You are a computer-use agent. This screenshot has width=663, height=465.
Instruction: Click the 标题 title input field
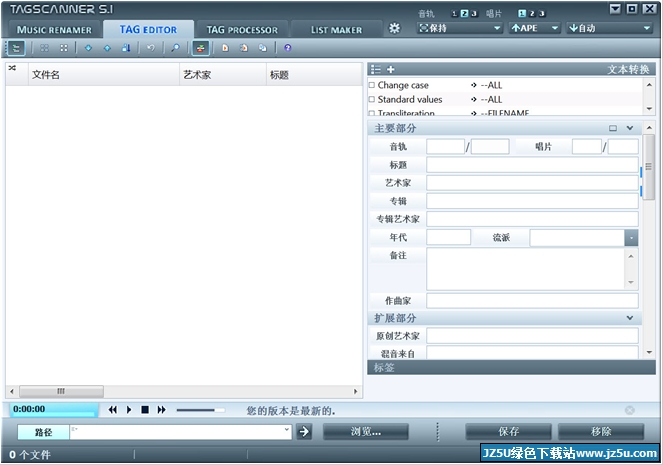[x=532, y=165]
